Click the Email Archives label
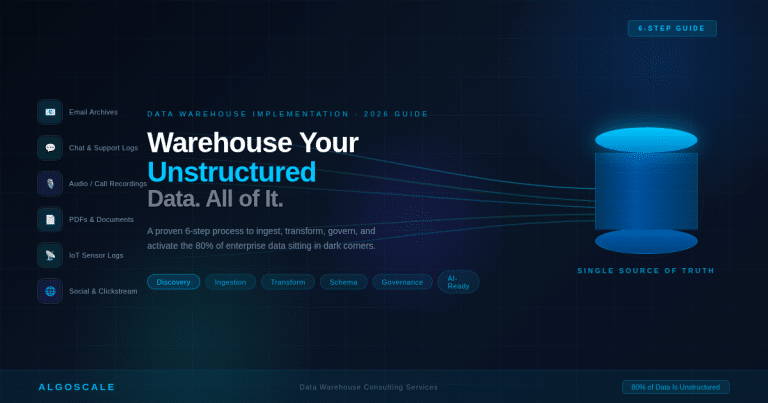Image resolution: width=768 pixels, height=403 pixels. [x=93, y=112]
